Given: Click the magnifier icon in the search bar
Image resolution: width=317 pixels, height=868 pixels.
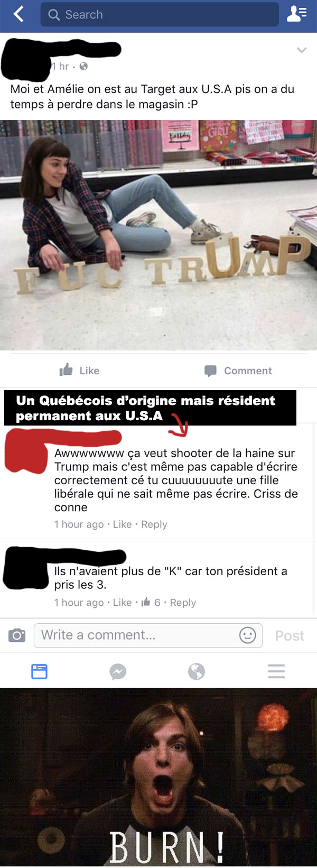Looking at the screenshot, I should tap(54, 15).
